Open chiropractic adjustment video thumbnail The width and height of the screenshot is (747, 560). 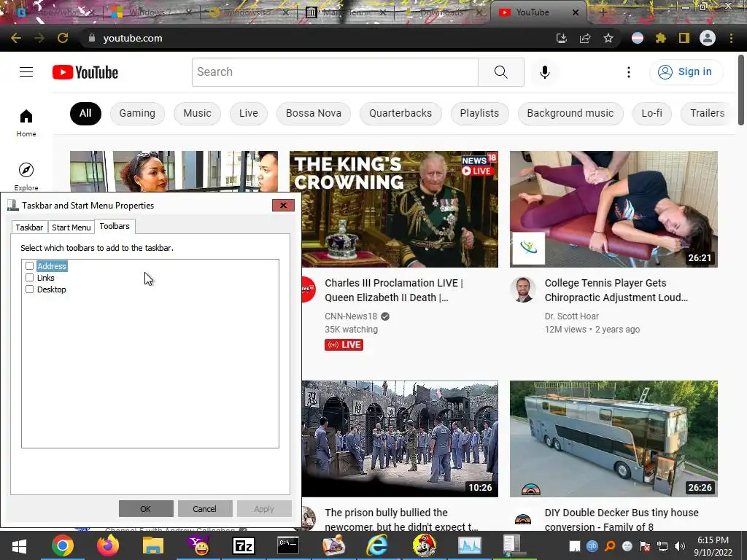click(x=614, y=209)
